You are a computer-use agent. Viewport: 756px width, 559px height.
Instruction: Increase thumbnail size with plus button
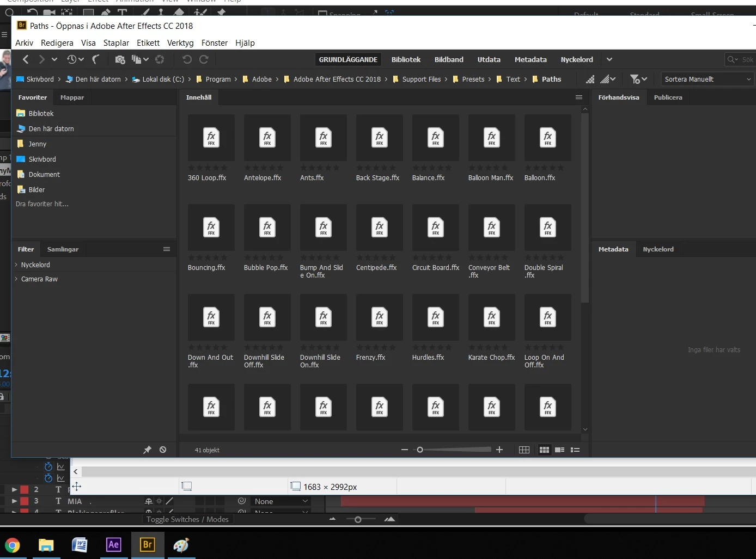coord(499,450)
